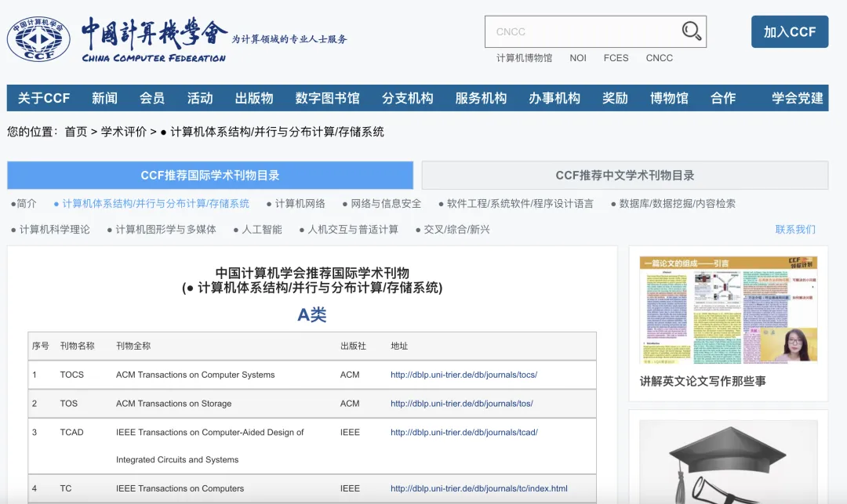Open the 讲解英文论文写作那些事 video thumbnail
Viewport: 847px width, 504px height.
point(728,309)
